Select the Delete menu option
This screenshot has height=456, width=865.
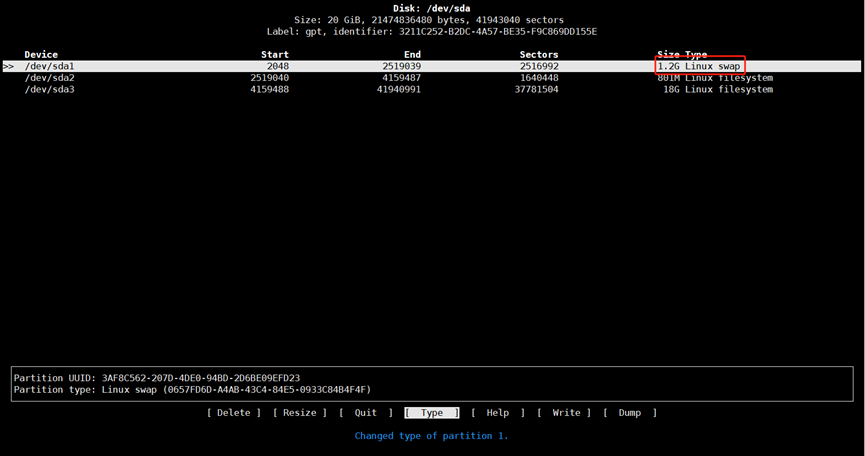coord(233,413)
